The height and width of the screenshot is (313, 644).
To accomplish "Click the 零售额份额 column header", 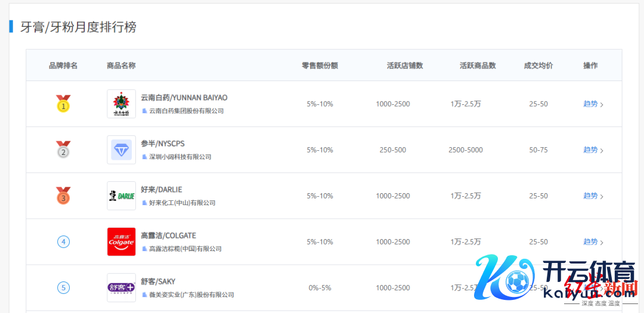I will tap(320, 66).
